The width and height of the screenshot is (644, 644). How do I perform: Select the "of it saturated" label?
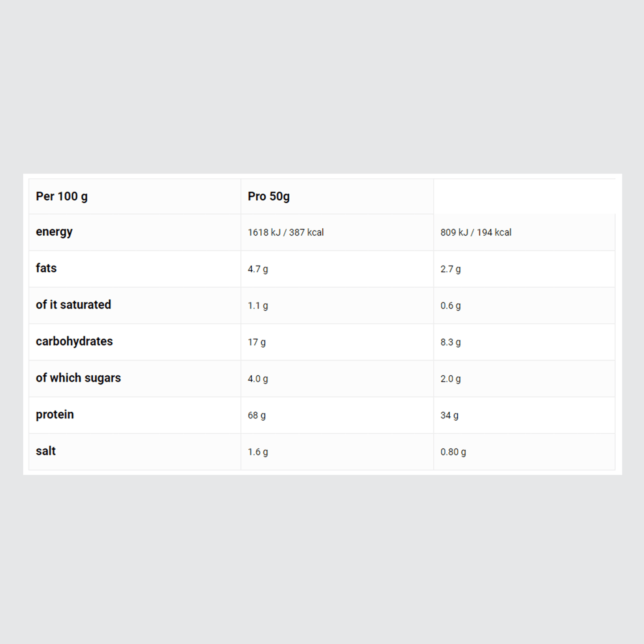click(x=74, y=305)
